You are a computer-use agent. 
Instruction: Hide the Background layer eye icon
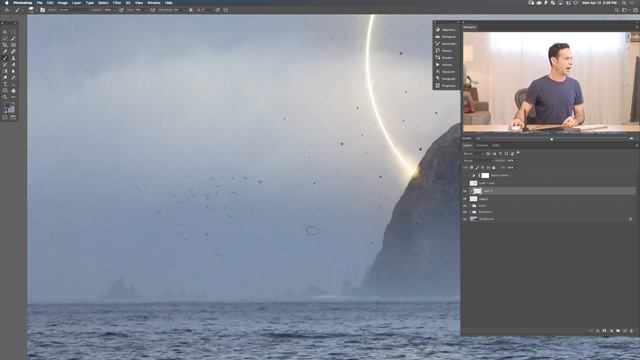465,219
